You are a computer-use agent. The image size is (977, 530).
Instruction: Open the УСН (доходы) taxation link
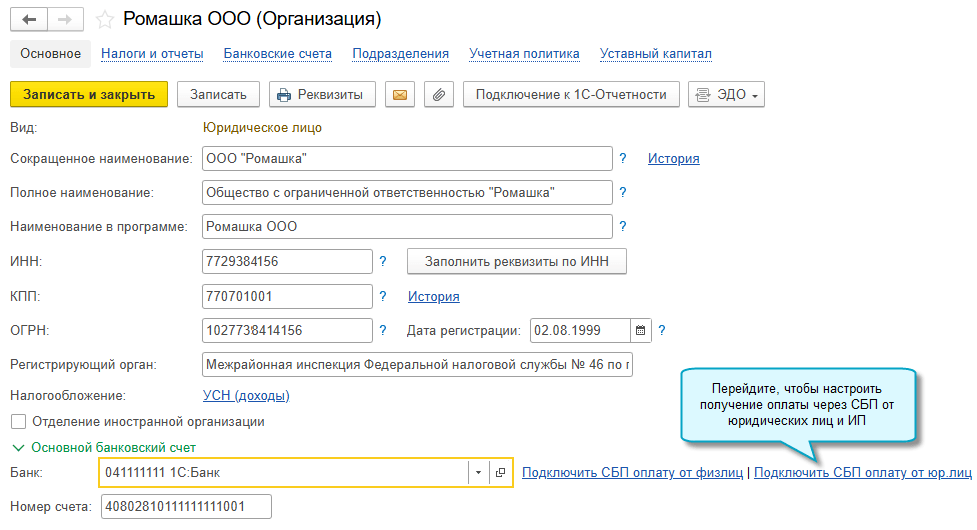click(246, 396)
